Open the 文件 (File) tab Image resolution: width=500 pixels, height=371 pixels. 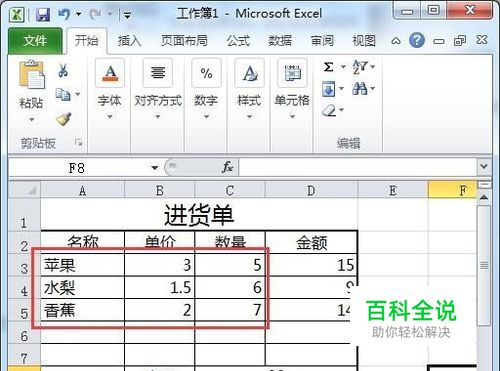(x=35, y=41)
